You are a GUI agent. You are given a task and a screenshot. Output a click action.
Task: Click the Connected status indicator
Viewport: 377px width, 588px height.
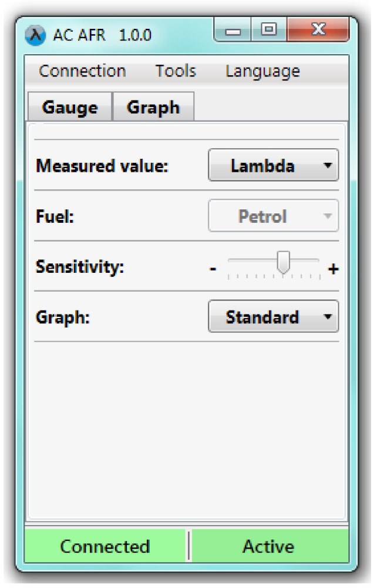click(105, 546)
